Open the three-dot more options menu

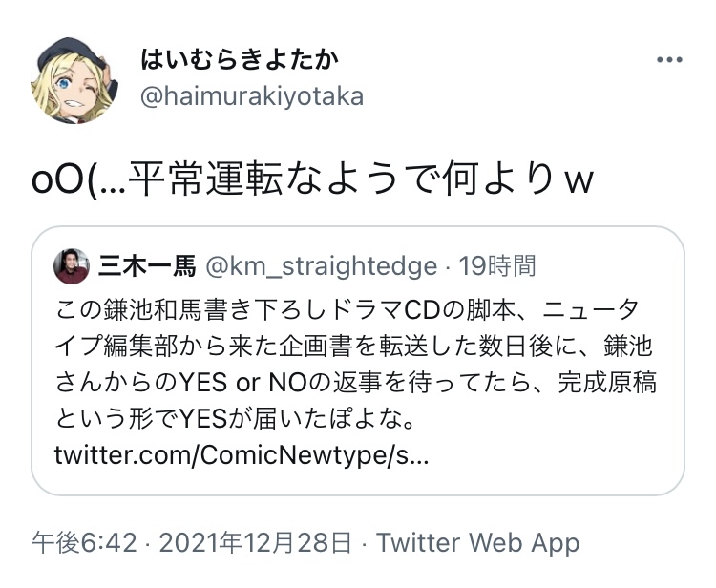(x=669, y=60)
